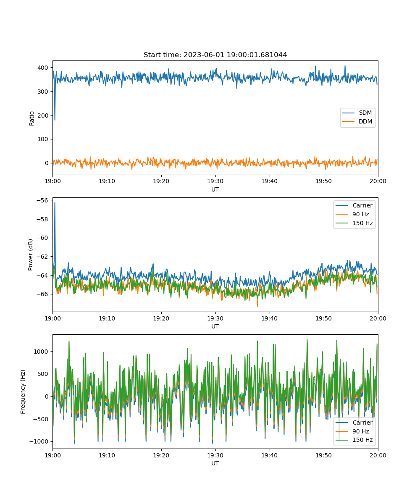This screenshot has width=420, height=504.
Task: Click 150 Hz entry in the Power plot legend
Action: 362,223
